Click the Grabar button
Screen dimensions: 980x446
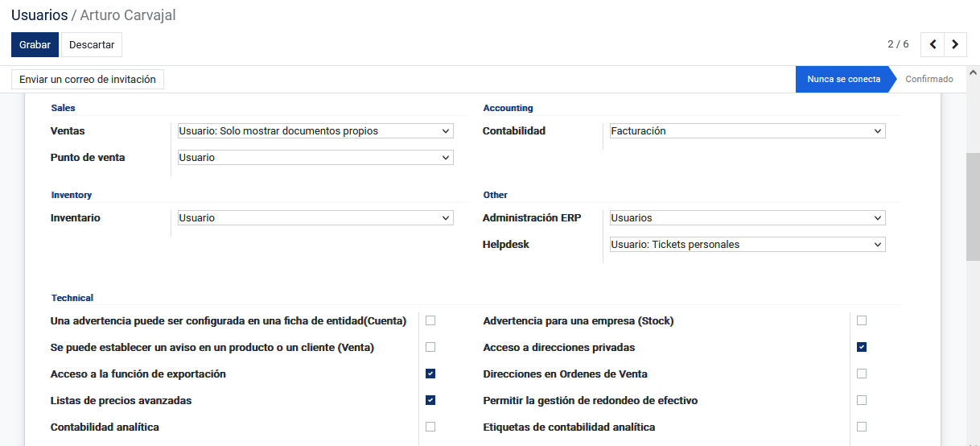click(35, 45)
